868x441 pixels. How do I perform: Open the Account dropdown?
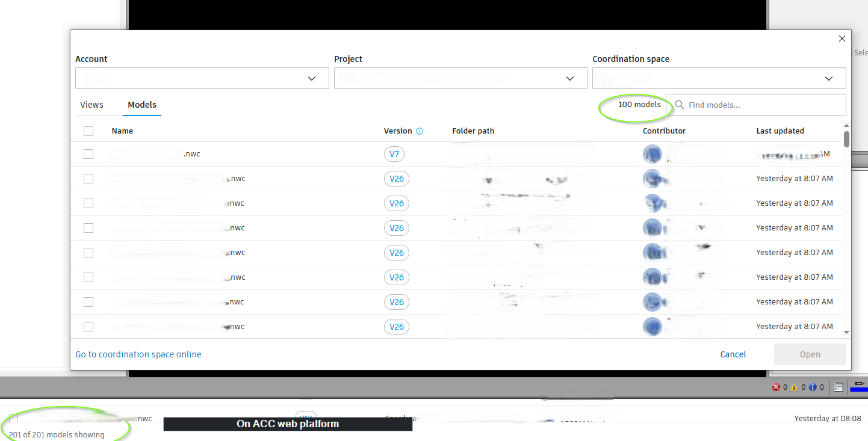[x=202, y=78]
